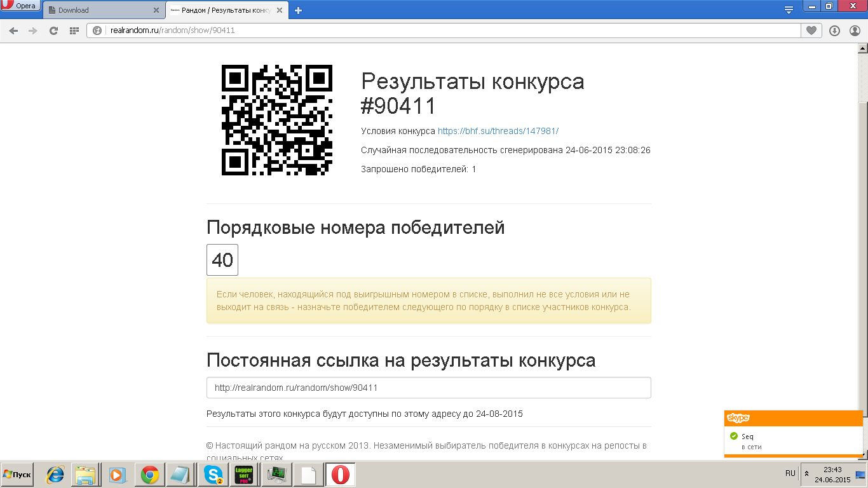This screenshot has width=868, height=488.
Task: Switch the RU language indicator
Action: click(790, 473)
